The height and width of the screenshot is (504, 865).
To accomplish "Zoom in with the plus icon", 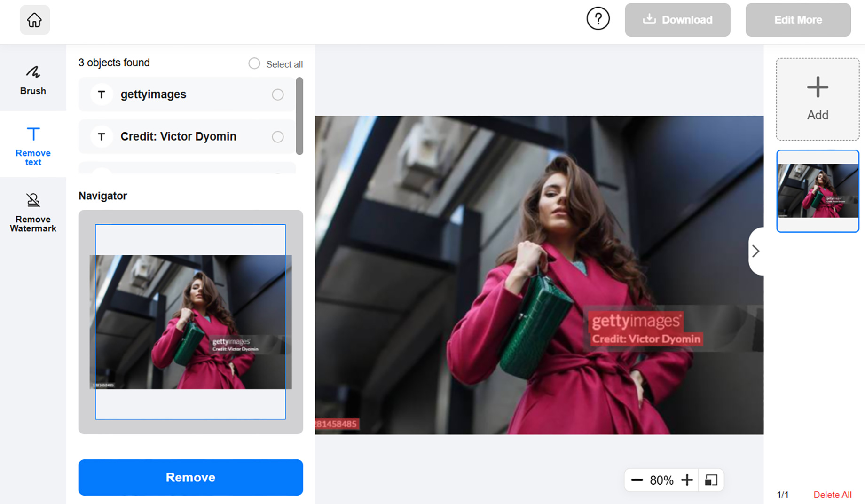I will (x=687, y=480).
